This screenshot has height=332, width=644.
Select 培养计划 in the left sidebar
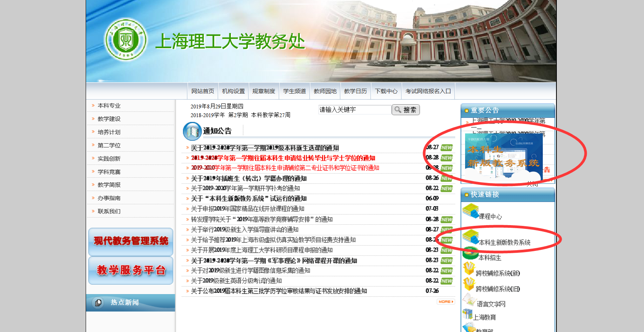[x=109, y=132]
